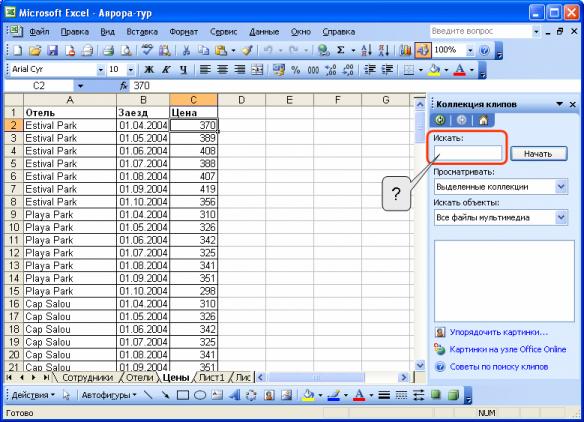Open the Формат menu

(184, 32)
